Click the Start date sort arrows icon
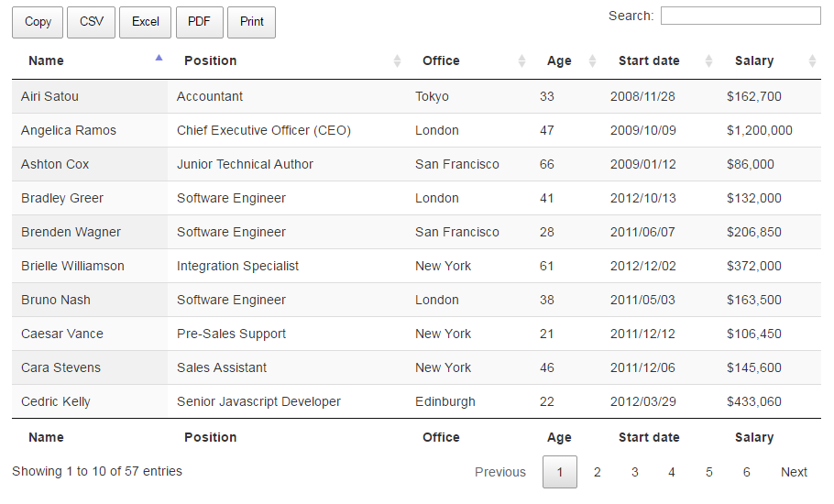Image resolution: width=834 pixels, height=504 pixels. [708, 61]
